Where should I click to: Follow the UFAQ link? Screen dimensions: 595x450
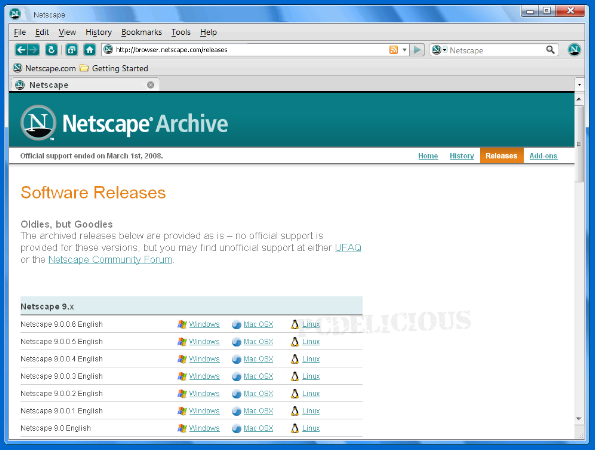coord(348,248)
